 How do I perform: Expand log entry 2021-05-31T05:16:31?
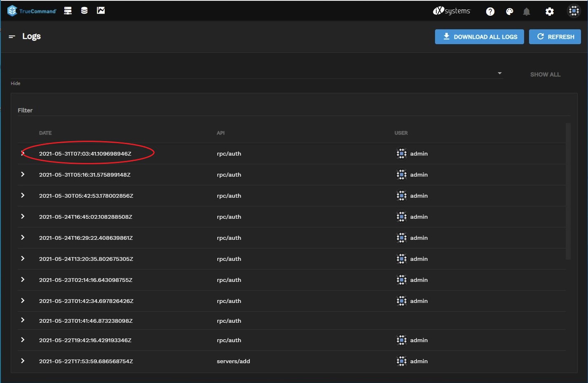[23, 174]
